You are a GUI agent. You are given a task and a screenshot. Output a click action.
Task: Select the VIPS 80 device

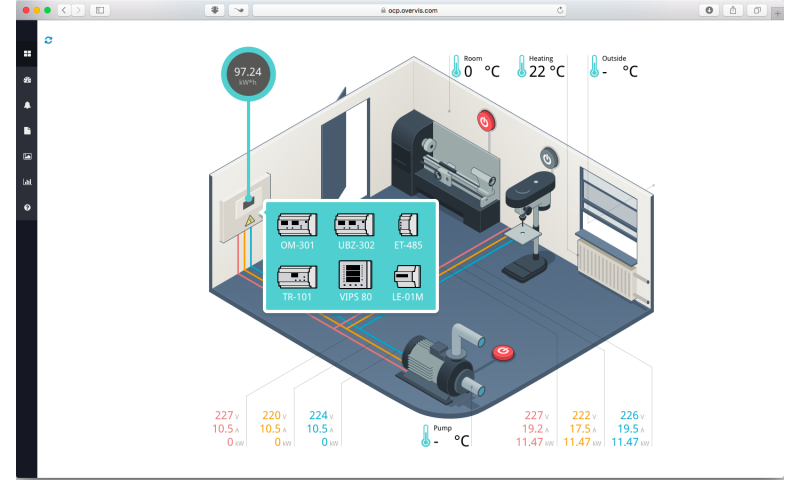tap(354, 281)
